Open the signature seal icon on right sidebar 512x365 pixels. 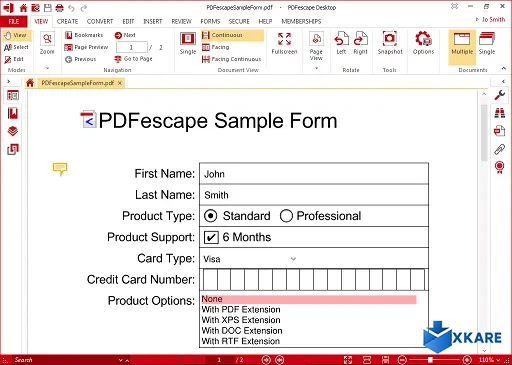point(500,167)
